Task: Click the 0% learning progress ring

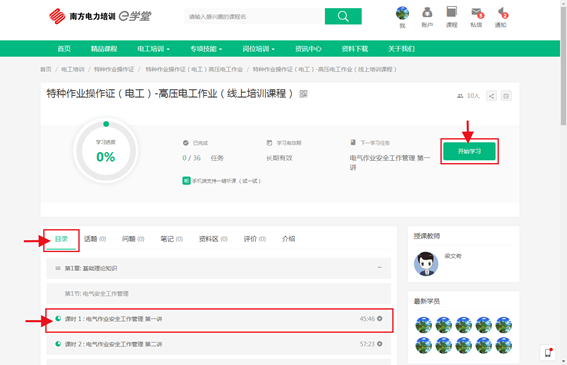Action: (x=106, y=150)
